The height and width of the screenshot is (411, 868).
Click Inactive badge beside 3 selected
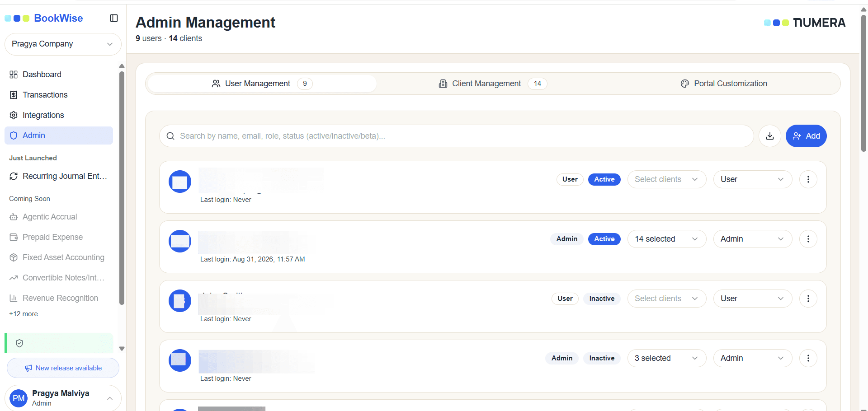point(602,358)
